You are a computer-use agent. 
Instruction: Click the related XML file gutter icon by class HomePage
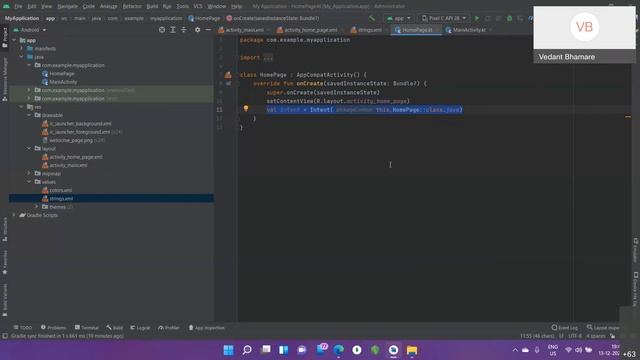(x=228, y=75)
